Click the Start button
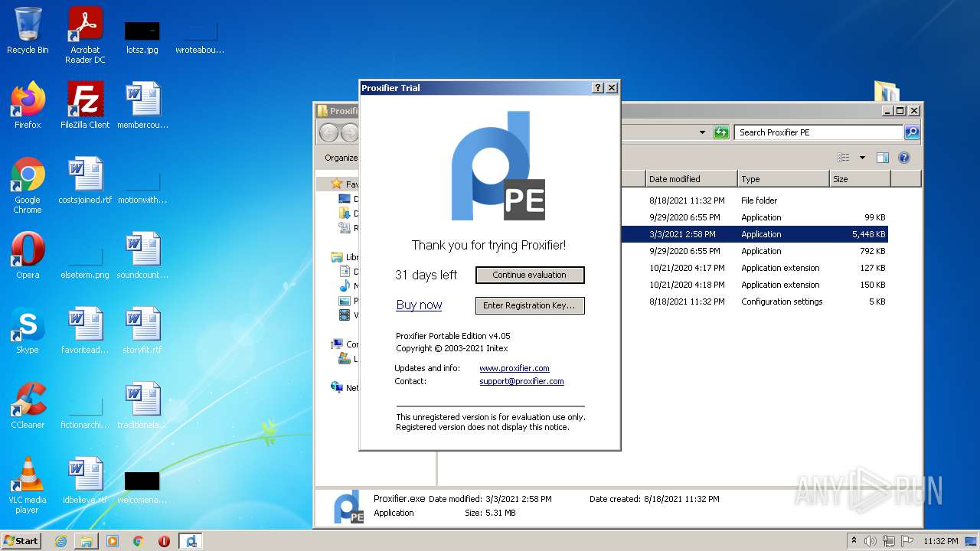The width and height of the screenshot is (980, 551). point(21,540)
